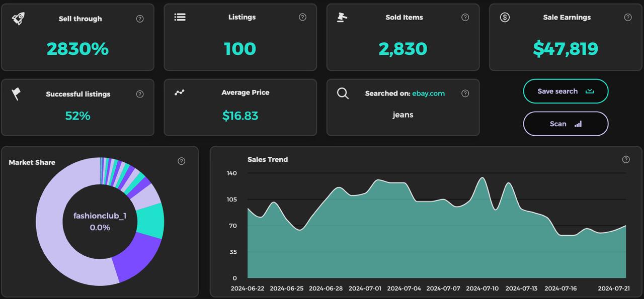Open the help icon next to Listings

tap(302, 17)
